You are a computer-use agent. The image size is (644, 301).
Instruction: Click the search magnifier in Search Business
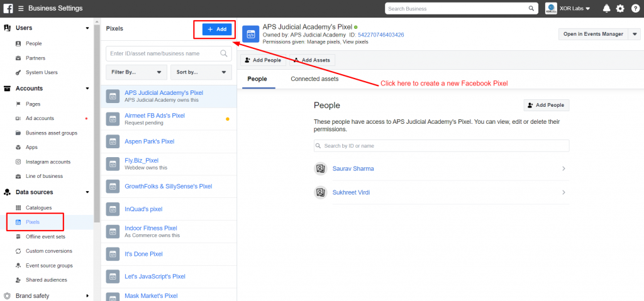(531, 9)
